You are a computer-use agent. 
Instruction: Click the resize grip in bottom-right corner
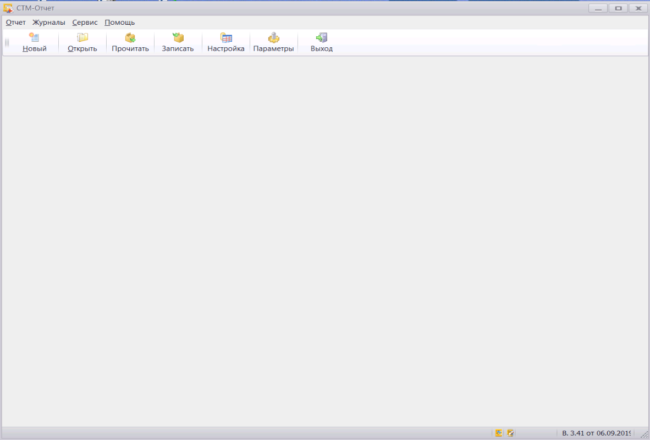coord(643,434)
